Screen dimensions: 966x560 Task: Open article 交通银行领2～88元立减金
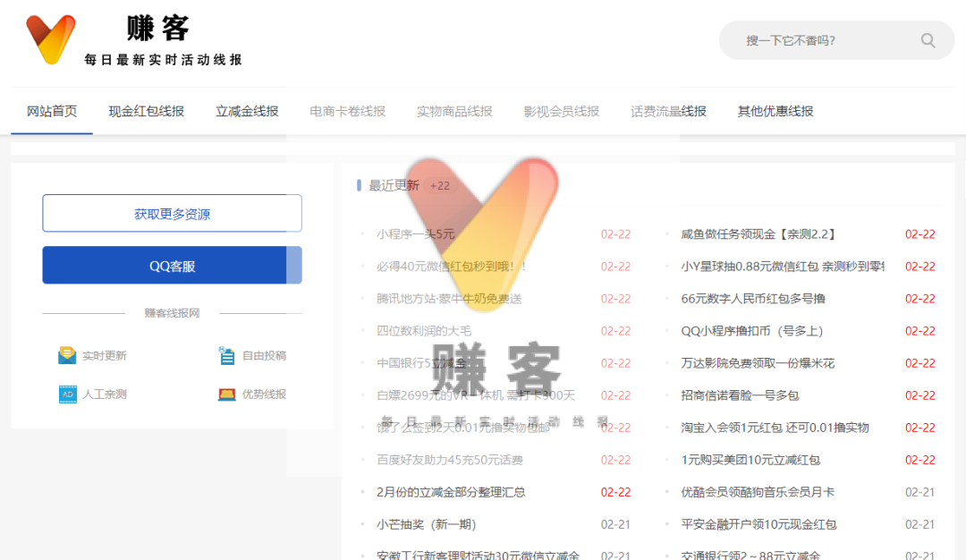[x=750, y=555]
